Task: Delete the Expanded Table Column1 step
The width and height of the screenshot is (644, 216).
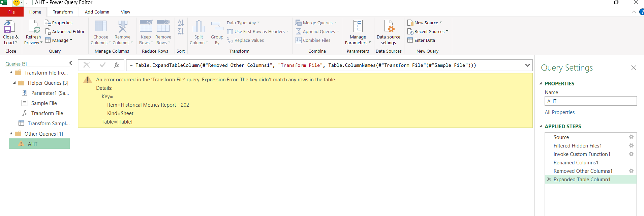Action: pyautogui.click(x=549, y=180)
